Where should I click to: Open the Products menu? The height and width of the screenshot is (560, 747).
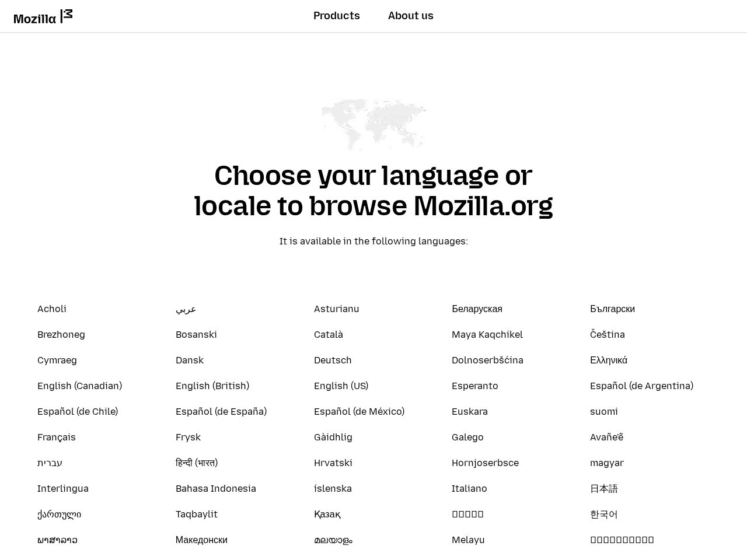pyautogui.click(x=336, y=16)
